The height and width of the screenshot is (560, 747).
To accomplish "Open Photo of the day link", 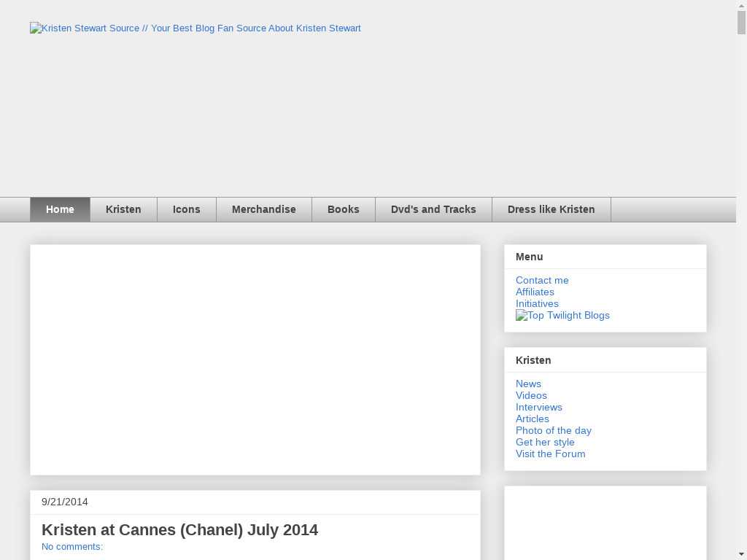I will 554,431.
